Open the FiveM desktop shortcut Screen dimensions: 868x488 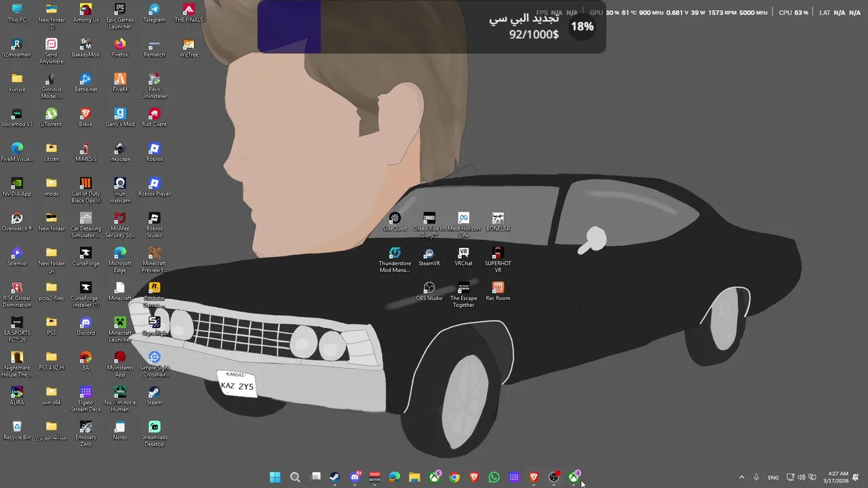(120, 82)
